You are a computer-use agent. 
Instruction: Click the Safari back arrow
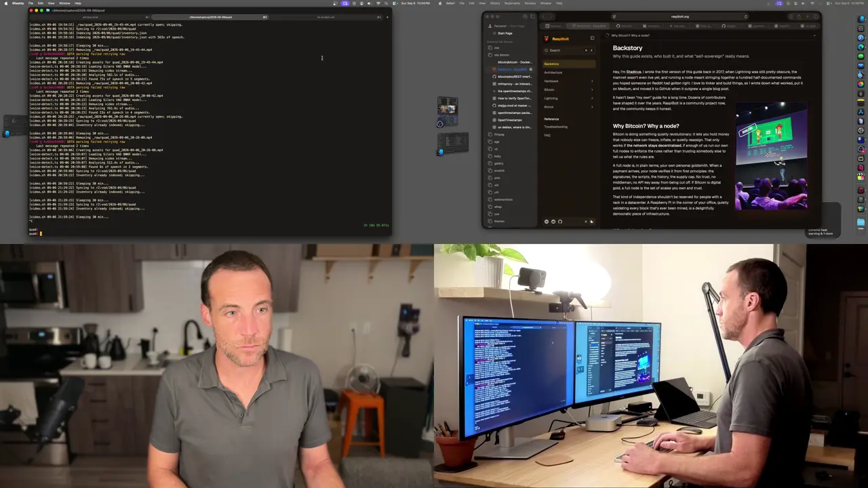(543, 16)
